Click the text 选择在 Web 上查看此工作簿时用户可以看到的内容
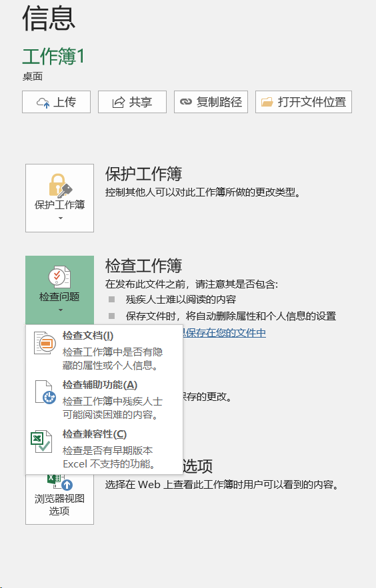 (x=222, y=485)
